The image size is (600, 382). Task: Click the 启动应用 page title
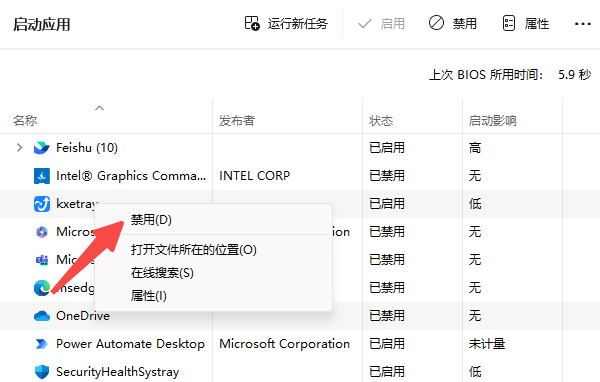tap(42, 24)
